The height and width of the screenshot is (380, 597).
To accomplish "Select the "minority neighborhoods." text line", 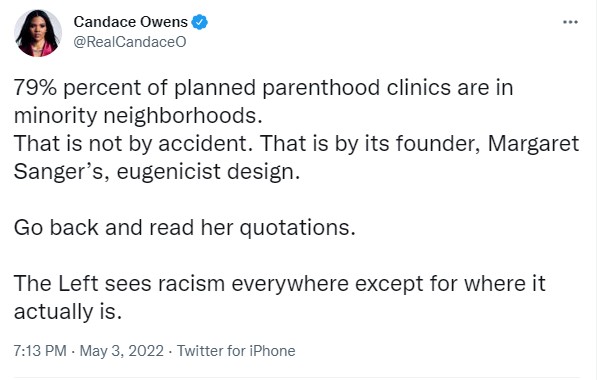I will tap(138, 116).
